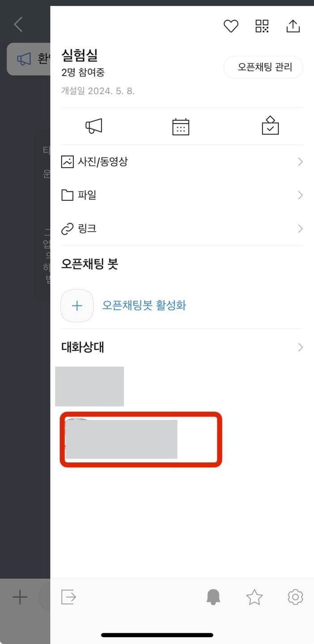Tap the back arrow behind the drawer

[18, 24]
